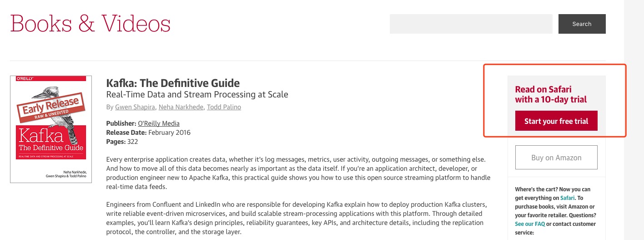Viewport: 644px width, 240px height.
Task: Select the Todd Palino author link
Action: pos(224,107)
